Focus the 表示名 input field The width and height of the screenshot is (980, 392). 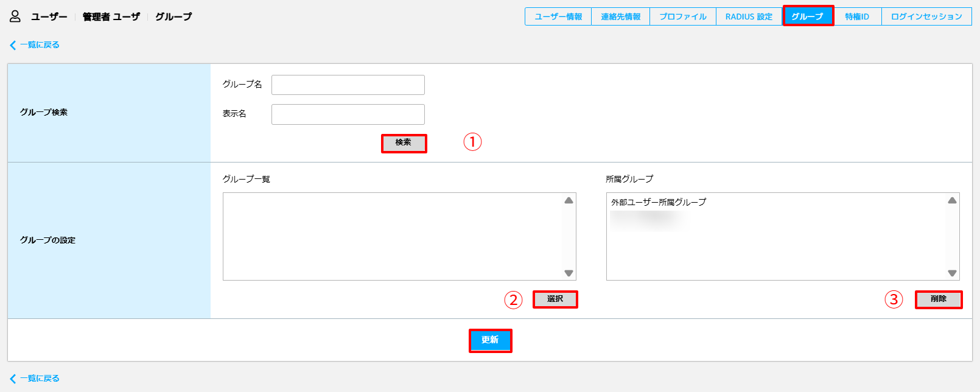[x=348, y=114]
